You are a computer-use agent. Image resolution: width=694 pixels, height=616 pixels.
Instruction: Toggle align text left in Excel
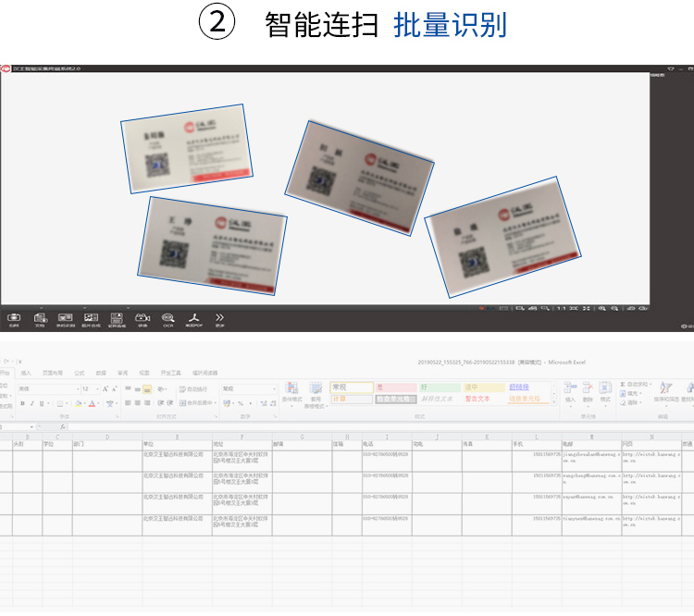pos(128,402)
